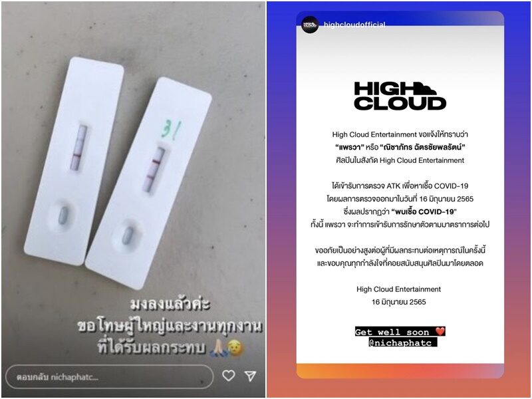This screenshot has height=399, width=532.
Task: Select the bold พบเชื้อ COVID-19 text
Action: tap(424, 211)
